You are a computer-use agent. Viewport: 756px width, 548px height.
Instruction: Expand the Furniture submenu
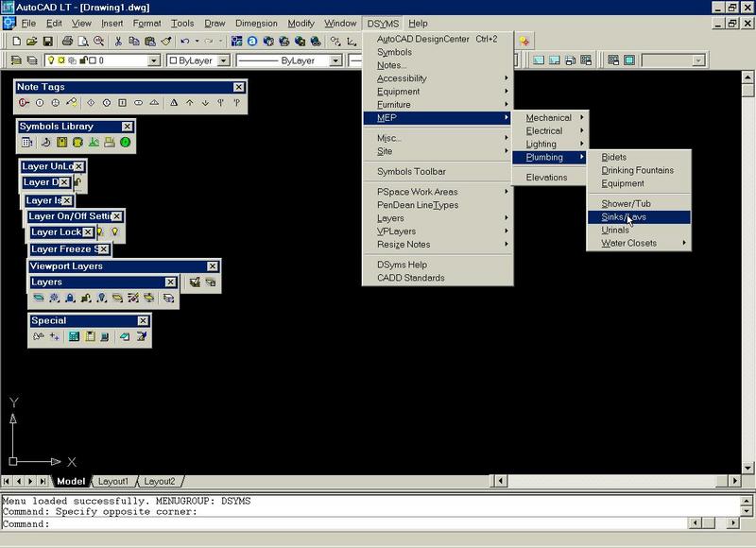pos(438,105)
